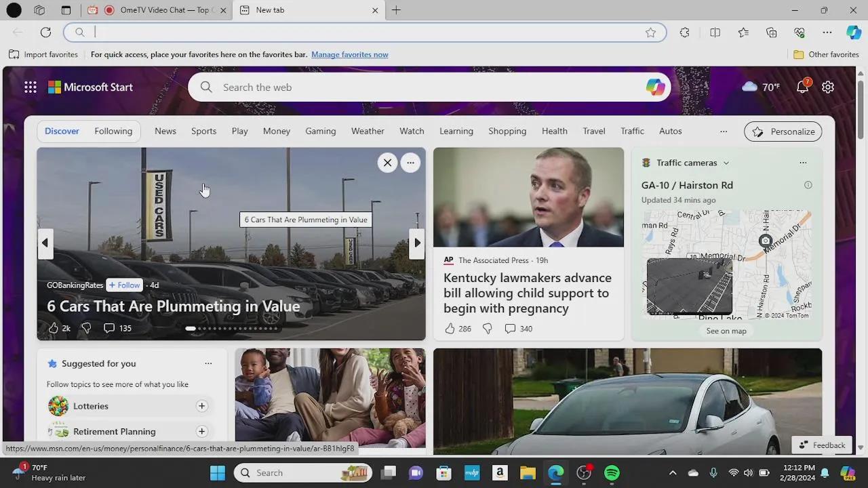The image size is (868, 488).
Task: Click the Search the web input field
Action: tap(431, 87)
